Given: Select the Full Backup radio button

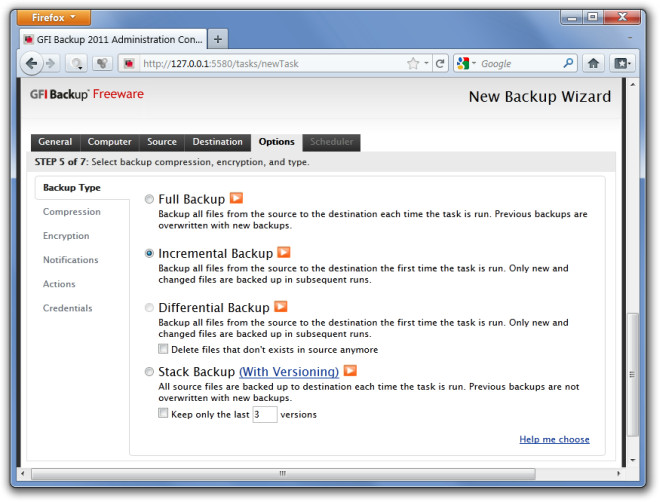Looking at the screenshot, I should click(x=149, y=199).
